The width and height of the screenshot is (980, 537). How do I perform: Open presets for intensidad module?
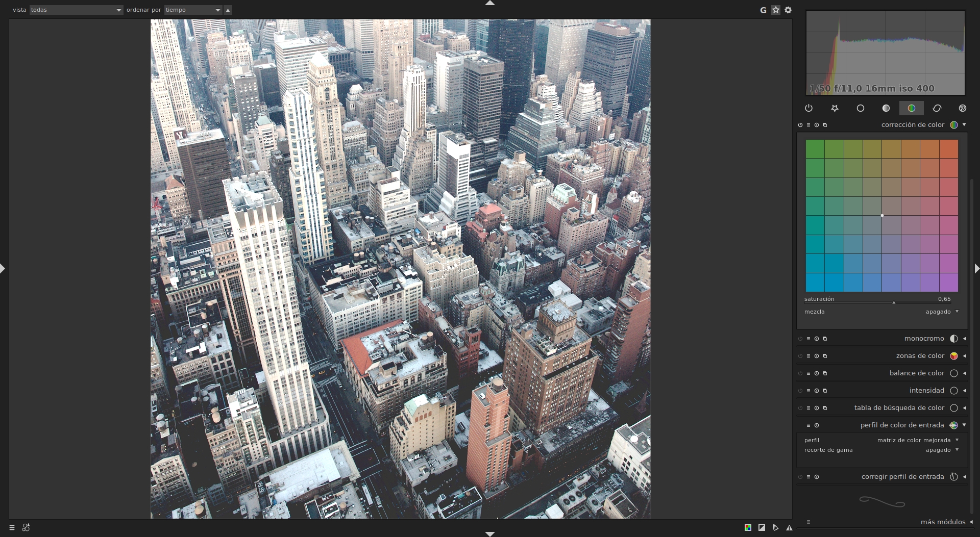[808, 391]
